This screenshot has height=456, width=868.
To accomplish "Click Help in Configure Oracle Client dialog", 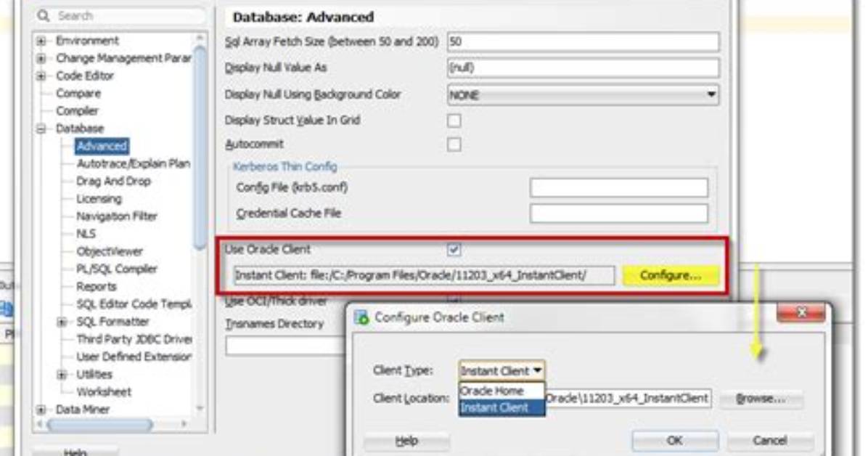I will click(x=406, y=441).
